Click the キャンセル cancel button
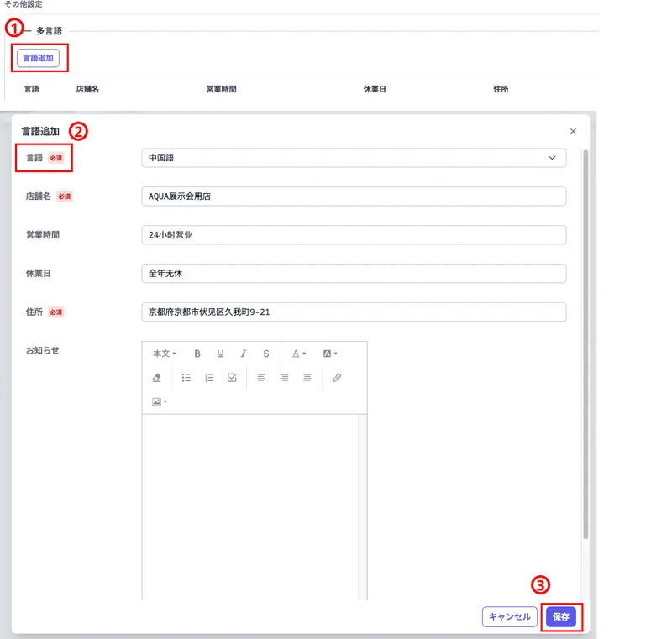The image size is (672, 639). pyautogui.click(x=509, y=617)
